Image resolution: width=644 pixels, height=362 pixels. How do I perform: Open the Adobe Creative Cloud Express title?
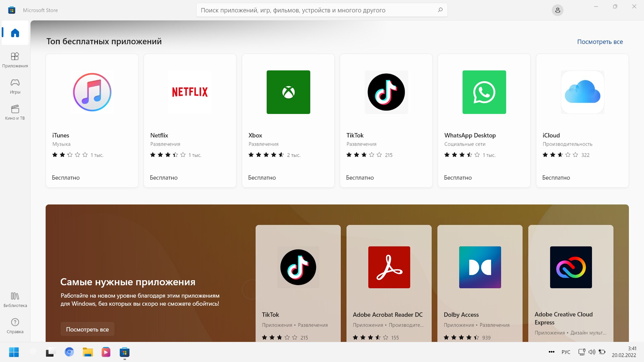click(563, 318)
